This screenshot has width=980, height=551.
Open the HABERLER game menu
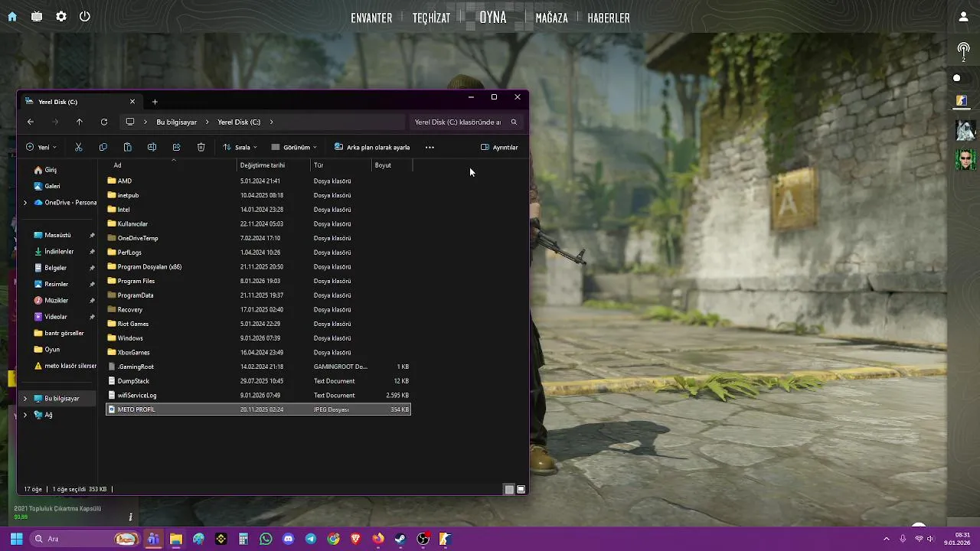609,18
